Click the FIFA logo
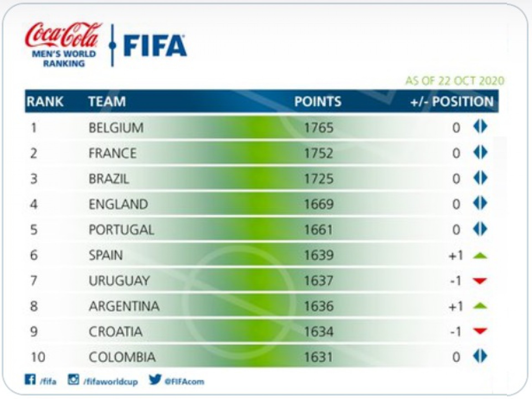Image resolution: width=532 pixels, height=399 pixels. click(x=155, y=45)
